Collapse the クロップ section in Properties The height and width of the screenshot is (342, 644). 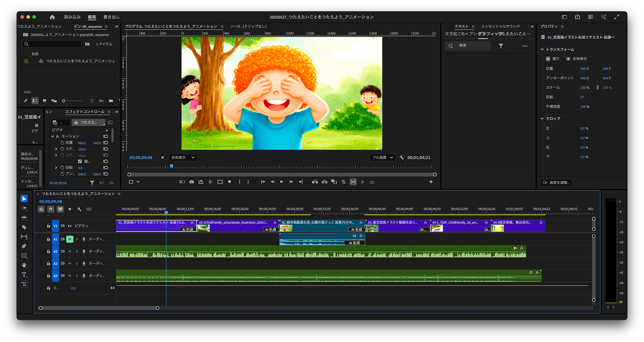542,119
